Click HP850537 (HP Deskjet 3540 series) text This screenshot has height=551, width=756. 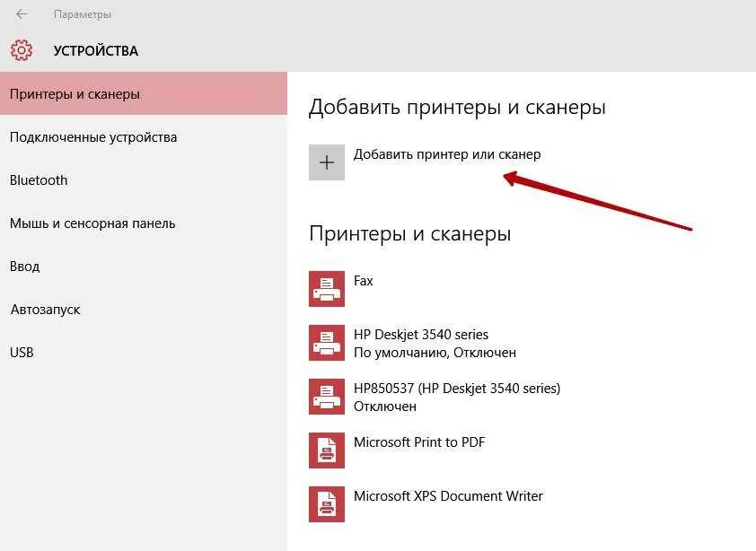[457, 389]
